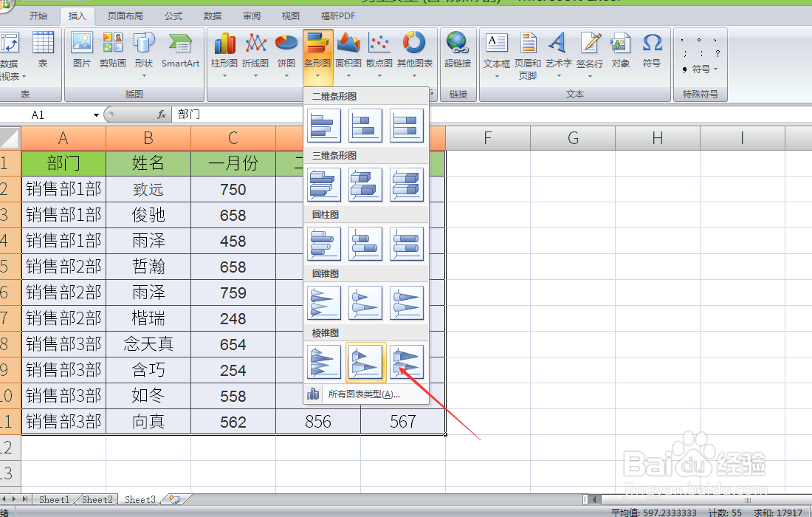Screen dimensions: 812x517
Task: Choose the 3D stacked bar chart
Action: [365, 185]
